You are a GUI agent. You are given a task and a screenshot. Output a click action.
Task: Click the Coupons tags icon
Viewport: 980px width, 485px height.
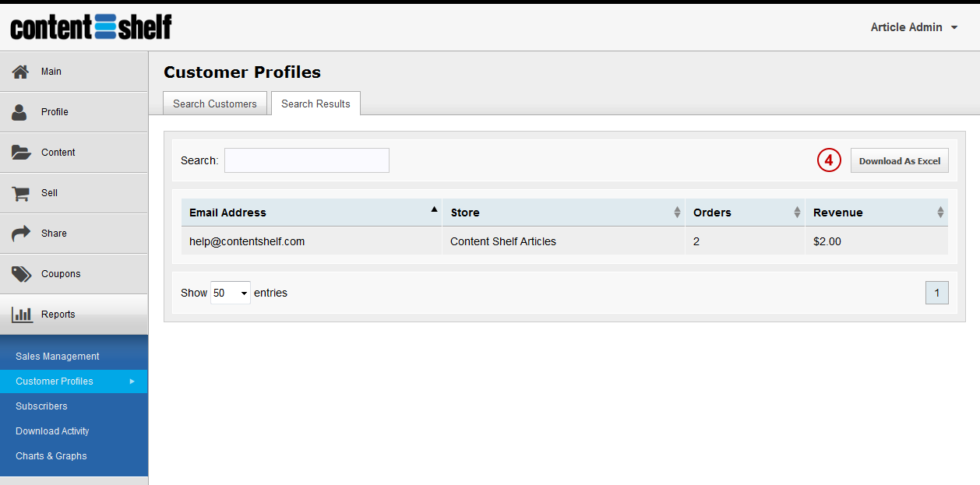[21, 274]
